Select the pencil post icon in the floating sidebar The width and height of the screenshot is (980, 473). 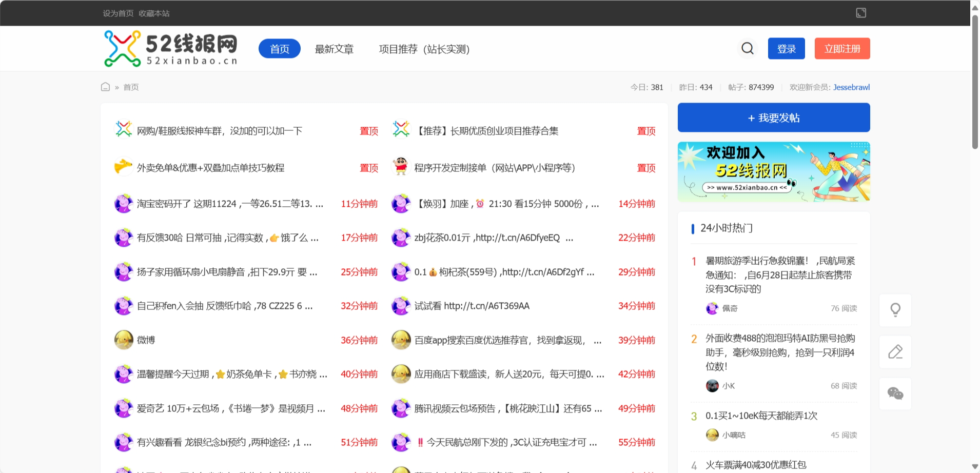coord(895,351)
